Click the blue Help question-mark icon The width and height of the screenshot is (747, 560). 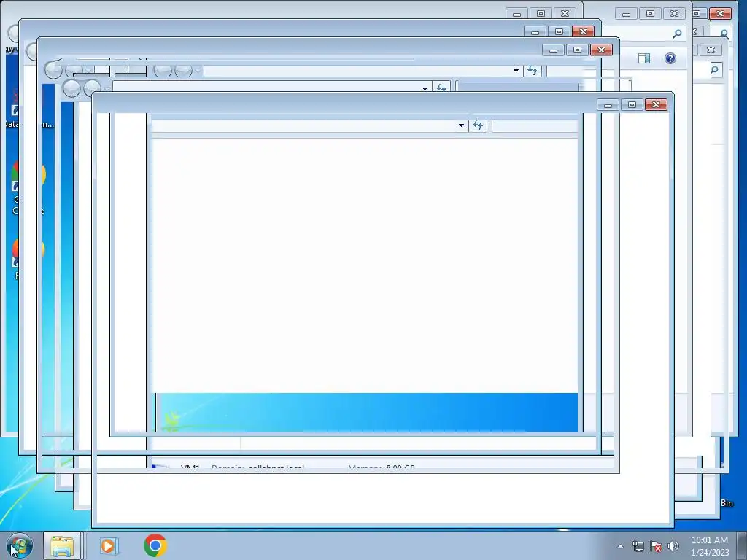pyautogui.click(x=670, y=58)
